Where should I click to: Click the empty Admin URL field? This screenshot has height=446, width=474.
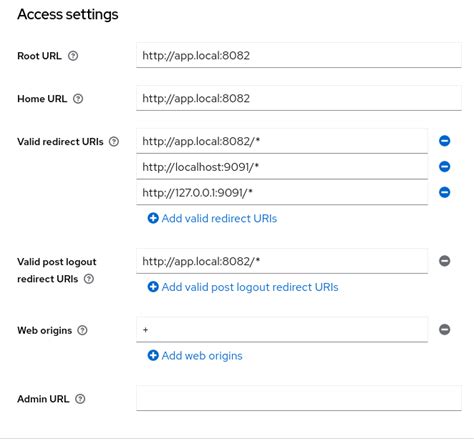[299, 398]
